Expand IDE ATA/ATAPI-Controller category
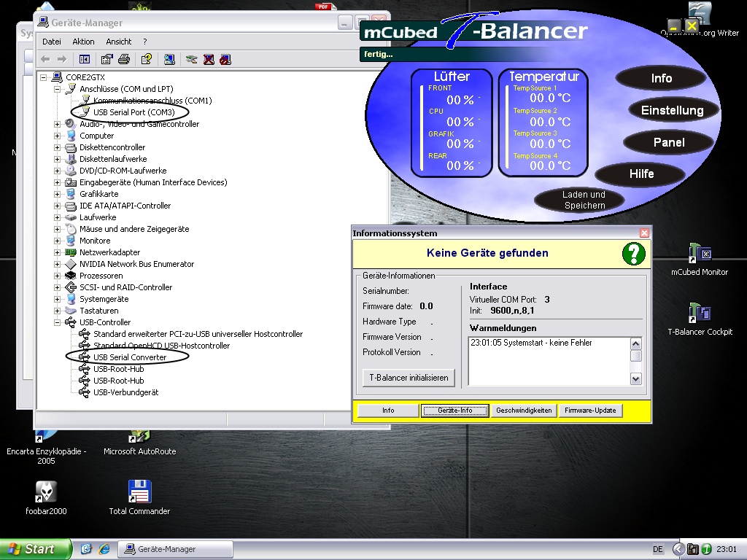The image size is (747, 560). click(x=57, y=206)
